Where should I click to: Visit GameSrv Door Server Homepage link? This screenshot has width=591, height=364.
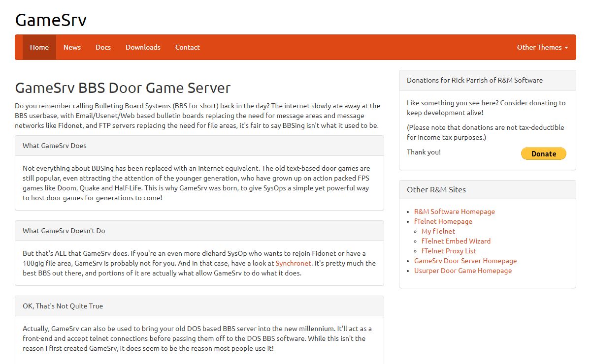(x=465, y=261)
